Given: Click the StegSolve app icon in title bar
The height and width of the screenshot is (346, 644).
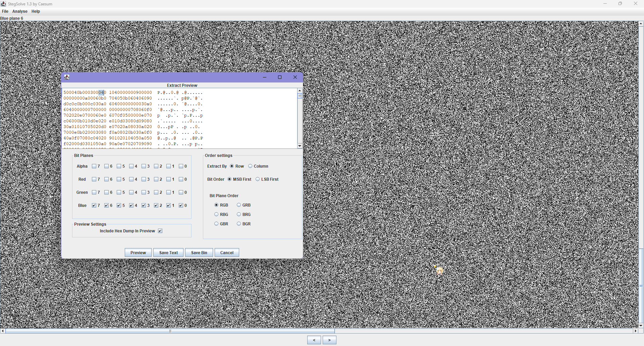Looking at the screenshot, I should pyautogui.click(x=3, y=4).
